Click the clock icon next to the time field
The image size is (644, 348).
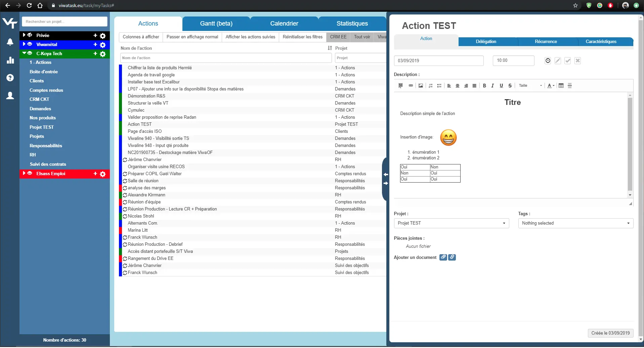(548, 61)
